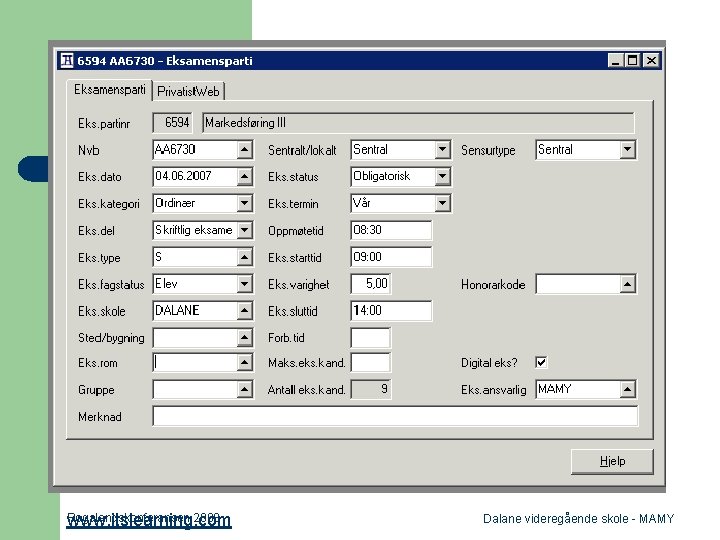
Task: Click the Hjelp button
Action: pos(612,461)
